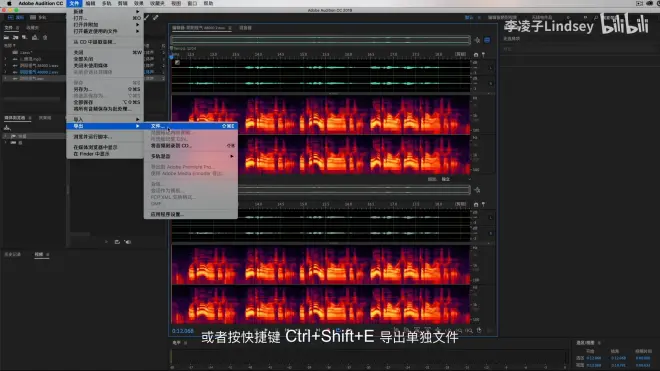Choose 全部关闭 from the File menu
Image resolution: width=660 pixels, height=371 pixels.
point(105,59)
